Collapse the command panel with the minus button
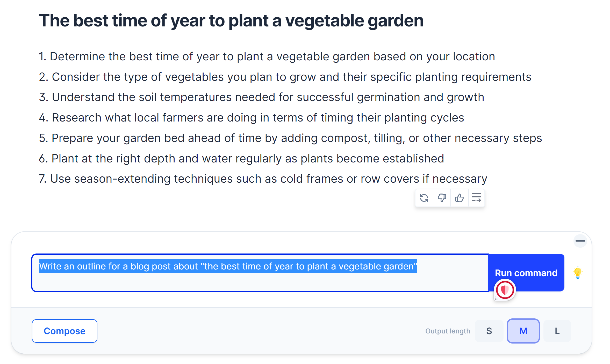Viewport: 610px width, 364px height. pos(580,241)
